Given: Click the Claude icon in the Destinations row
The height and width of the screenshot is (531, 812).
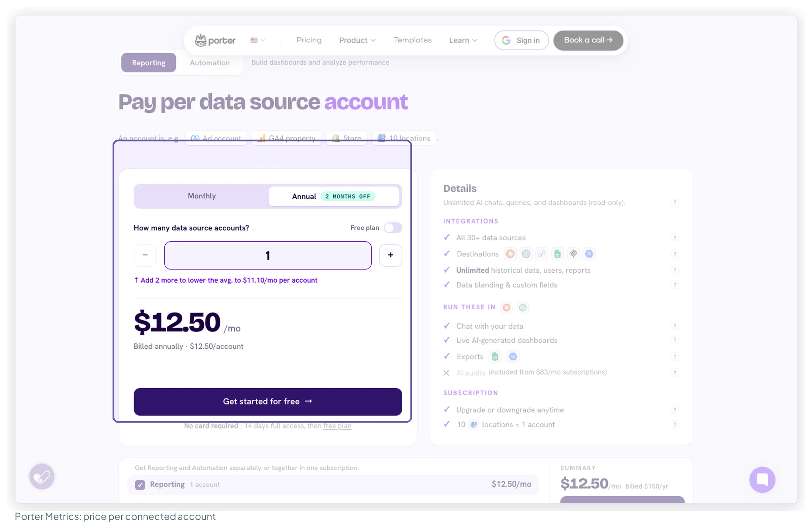Looking at the screenshot, I should coord(510,254).
